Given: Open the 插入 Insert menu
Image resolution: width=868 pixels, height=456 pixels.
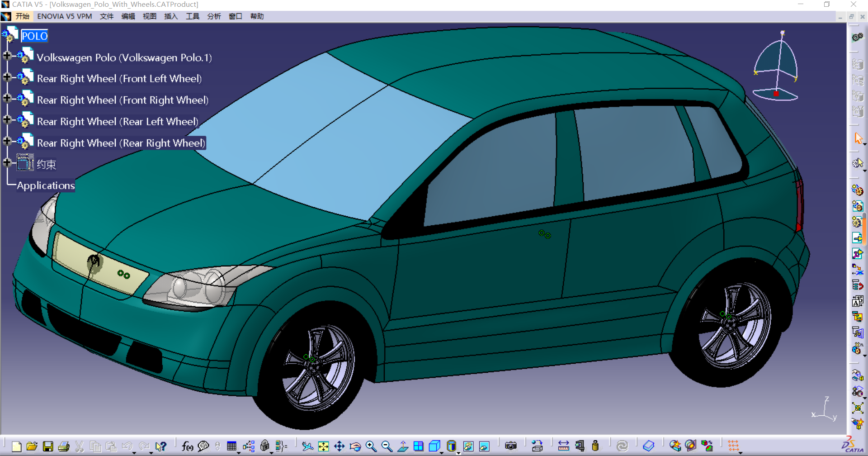Looking at the screenshot, I should (171, 16).
